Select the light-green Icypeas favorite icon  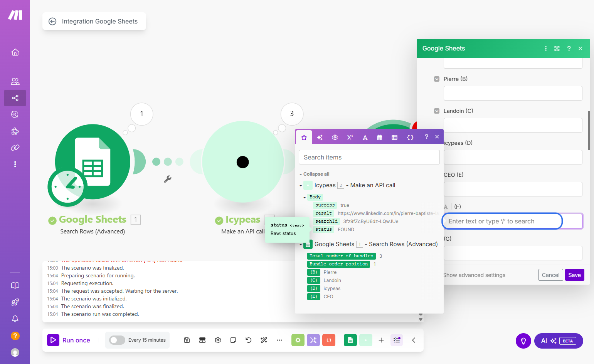point(366,340)
